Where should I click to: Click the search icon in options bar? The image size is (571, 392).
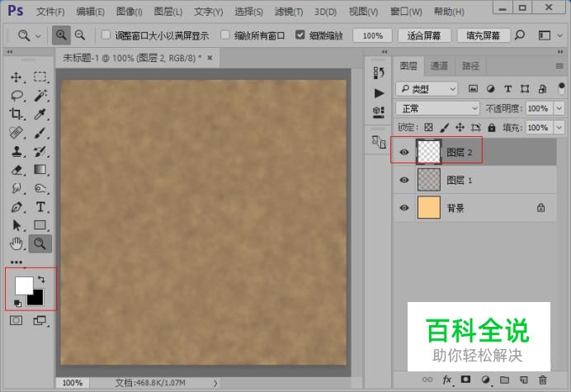pyautogui.click(x=520, y=35)
